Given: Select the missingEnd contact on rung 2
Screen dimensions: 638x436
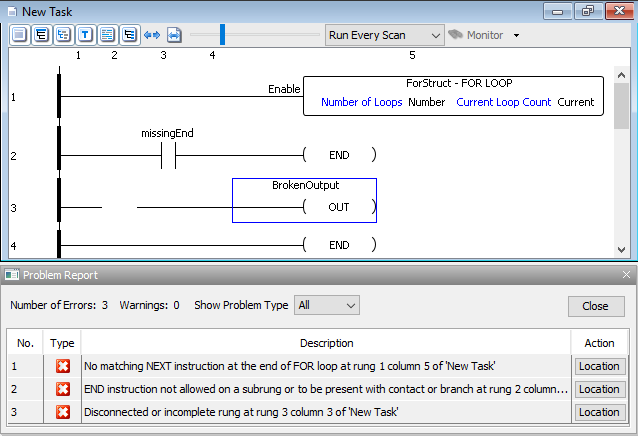Looking at the screenshot, I should click(x=168, y=155).
